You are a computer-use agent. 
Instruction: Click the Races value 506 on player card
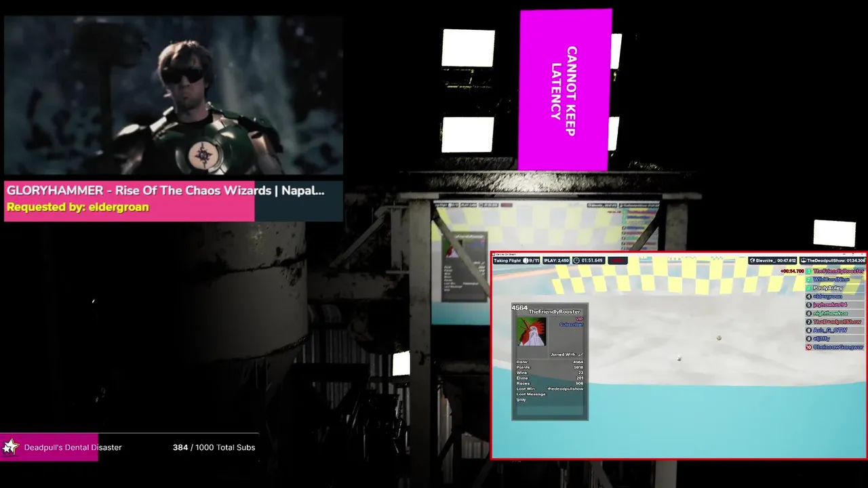point(579,384)
